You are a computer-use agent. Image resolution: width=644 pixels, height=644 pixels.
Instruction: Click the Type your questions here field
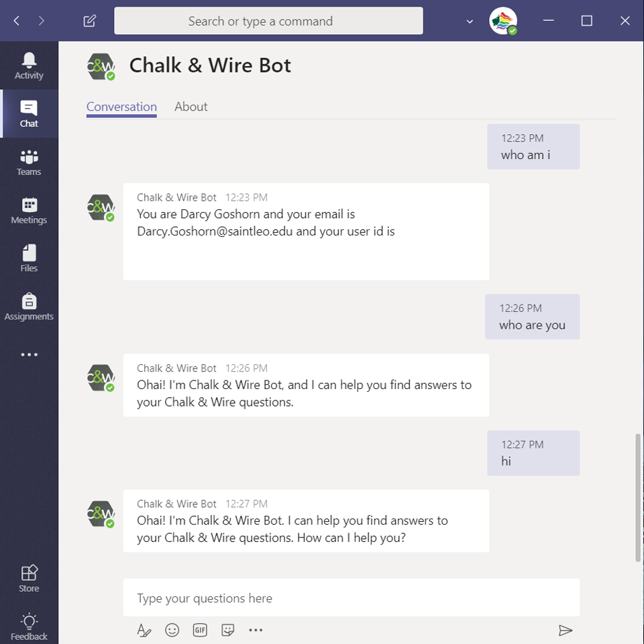click(352, 598)
